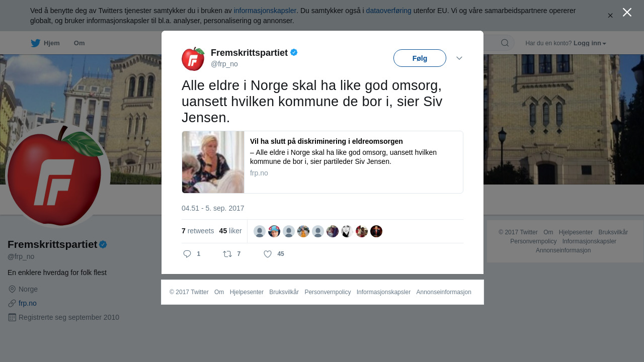The height and width of the screenshot is (362, 644).
Task: Open the Om menu item
Action: tap(79, 43)
